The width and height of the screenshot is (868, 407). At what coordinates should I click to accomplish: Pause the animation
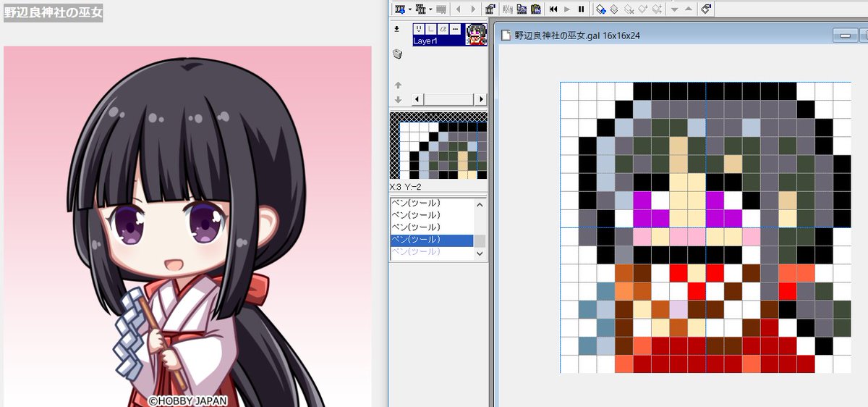pos(581,9)
